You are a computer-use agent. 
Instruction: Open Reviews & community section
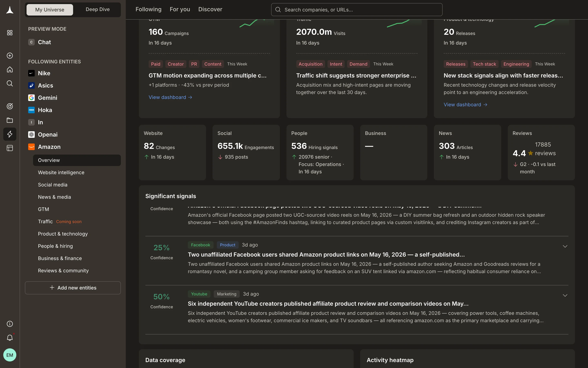77,270
